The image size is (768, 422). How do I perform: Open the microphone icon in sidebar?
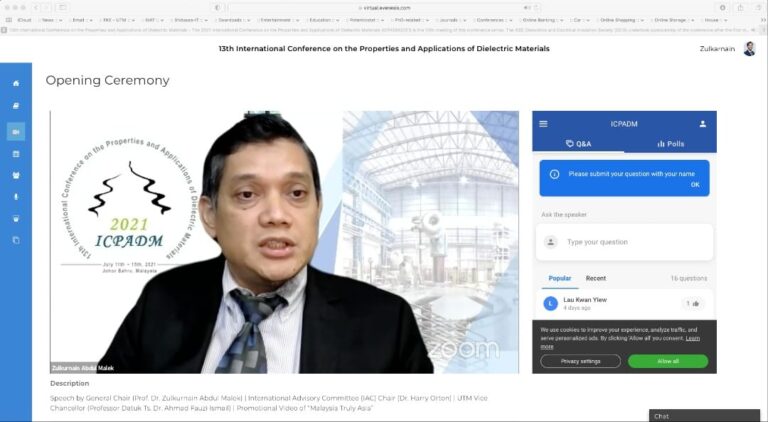[x=16, y=197]
